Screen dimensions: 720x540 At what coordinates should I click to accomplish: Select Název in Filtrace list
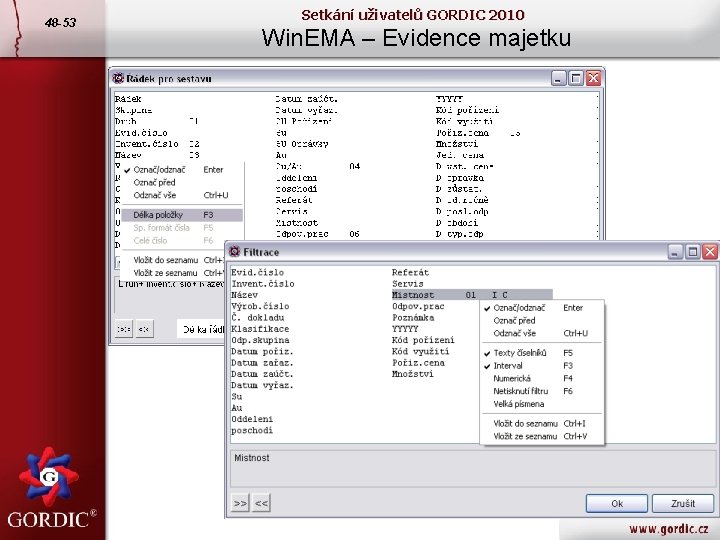point(244,295)
